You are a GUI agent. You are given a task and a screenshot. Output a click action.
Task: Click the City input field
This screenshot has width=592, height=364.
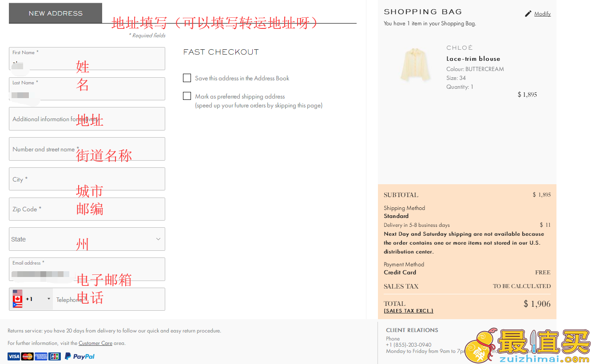87,179
